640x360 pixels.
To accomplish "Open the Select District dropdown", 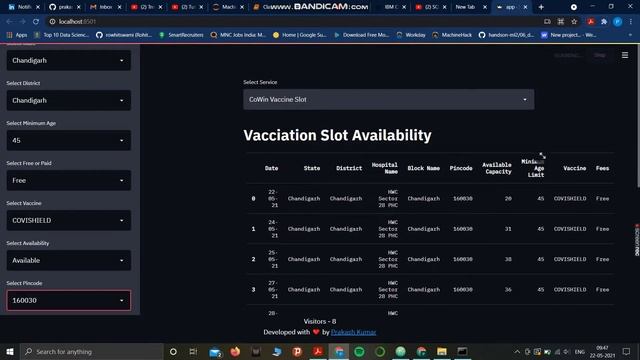I will click(x=69, y=100).
